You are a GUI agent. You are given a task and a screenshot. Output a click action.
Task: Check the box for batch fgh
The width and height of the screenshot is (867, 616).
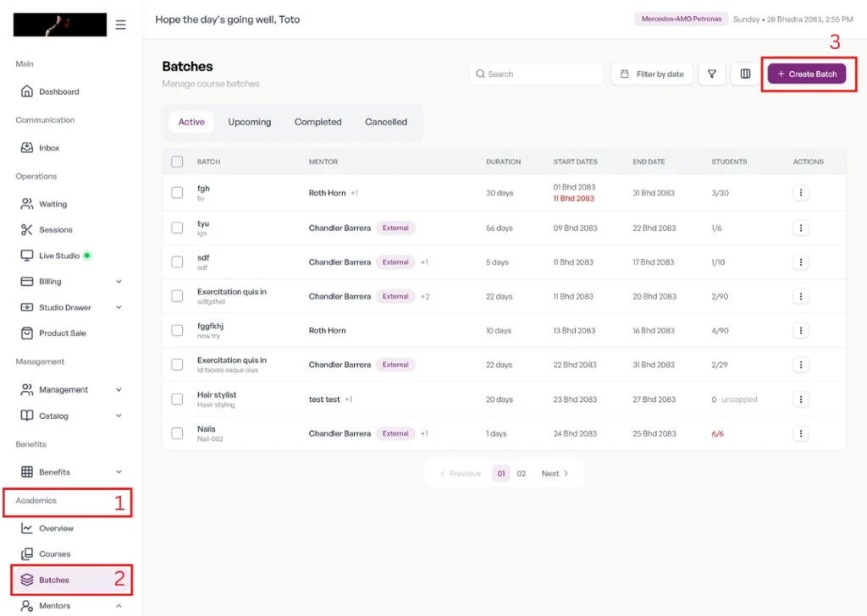(177, 192)
